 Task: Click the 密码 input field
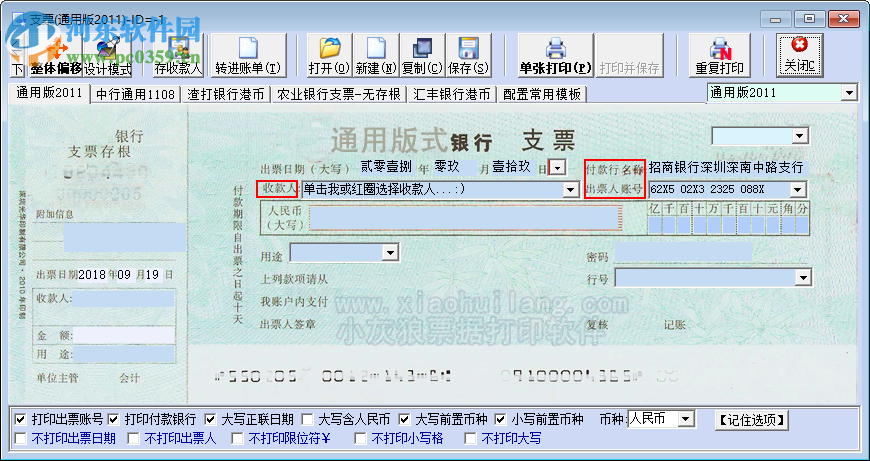[683, 252]
